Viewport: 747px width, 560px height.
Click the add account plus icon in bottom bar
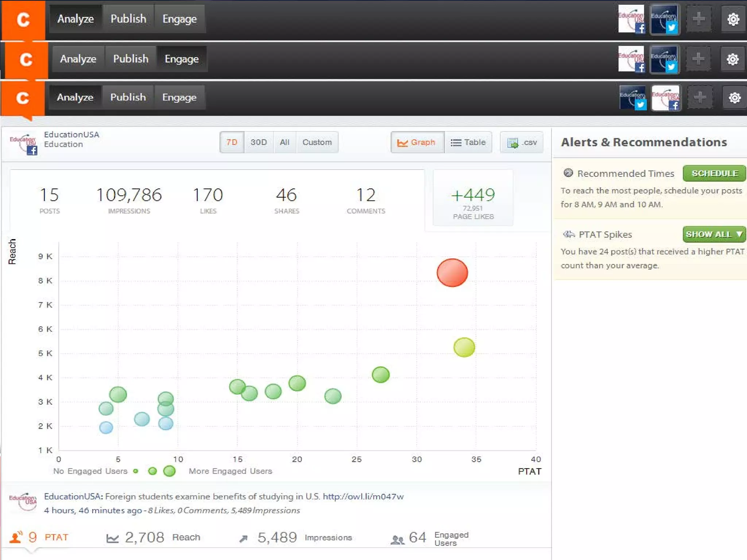pyautogui.click(x=700, y=97)
